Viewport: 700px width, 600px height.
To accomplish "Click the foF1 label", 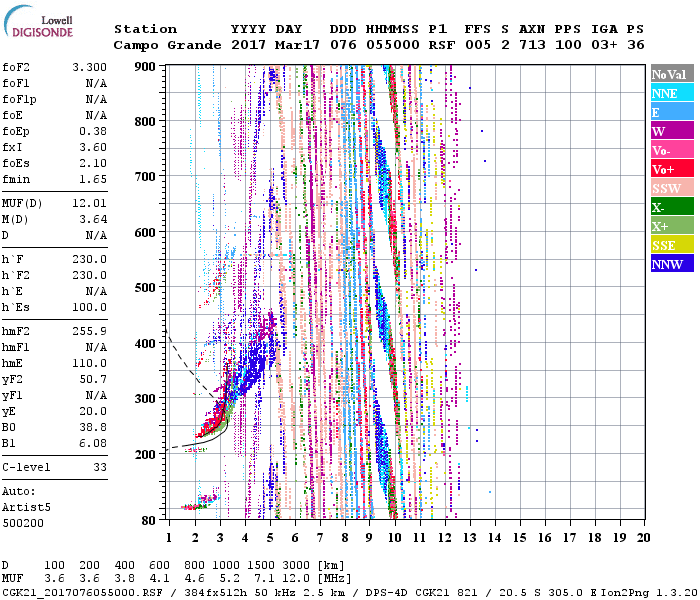I will click(16, 83).
